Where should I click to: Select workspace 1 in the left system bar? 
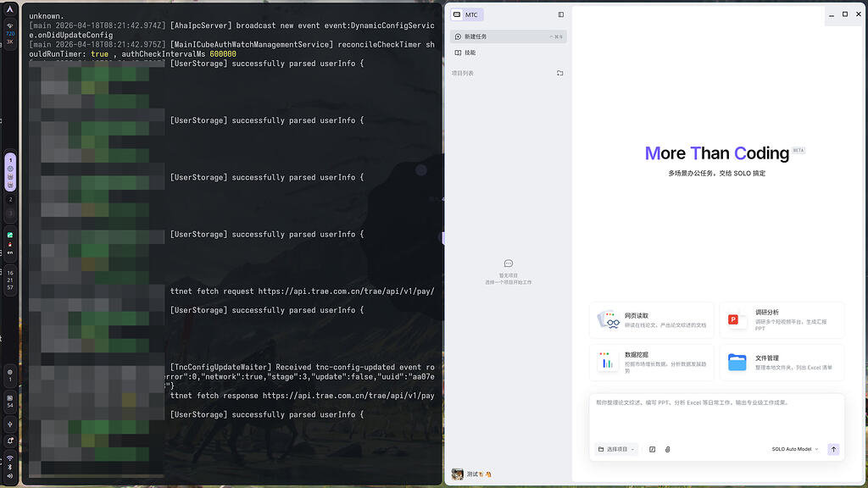click(x=10, y=160)
